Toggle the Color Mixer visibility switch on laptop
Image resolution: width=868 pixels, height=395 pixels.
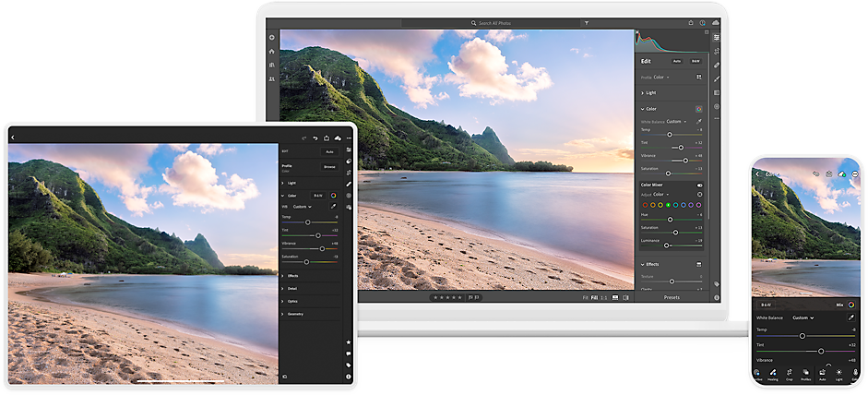pyautogui.click(x=700, y=185)
